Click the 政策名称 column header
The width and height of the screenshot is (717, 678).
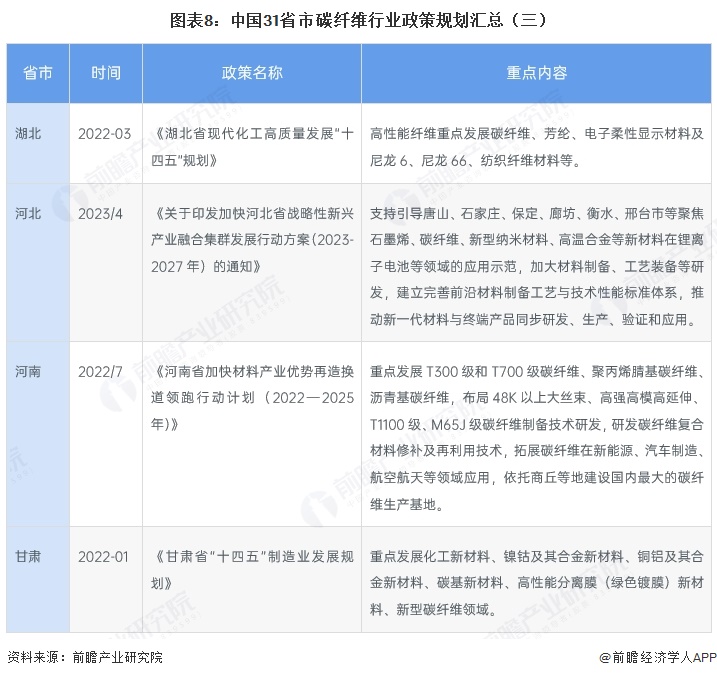pos(252,73)
